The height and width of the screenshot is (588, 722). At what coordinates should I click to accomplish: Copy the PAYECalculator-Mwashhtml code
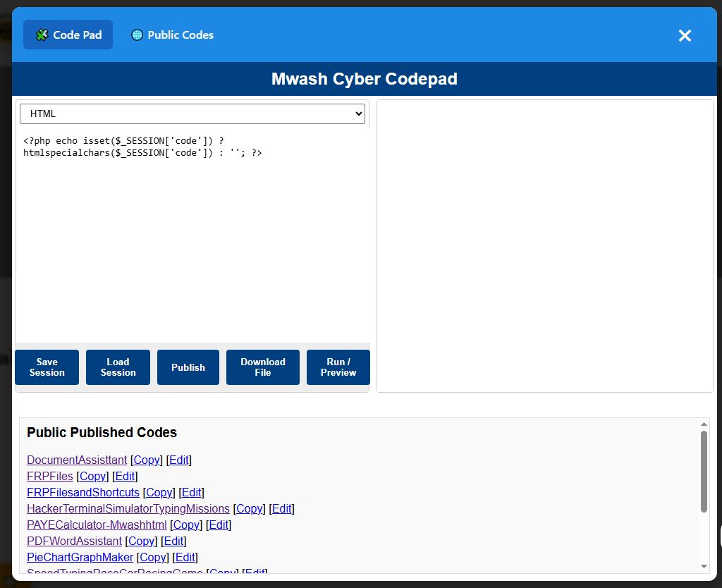[x=186, y=525]
